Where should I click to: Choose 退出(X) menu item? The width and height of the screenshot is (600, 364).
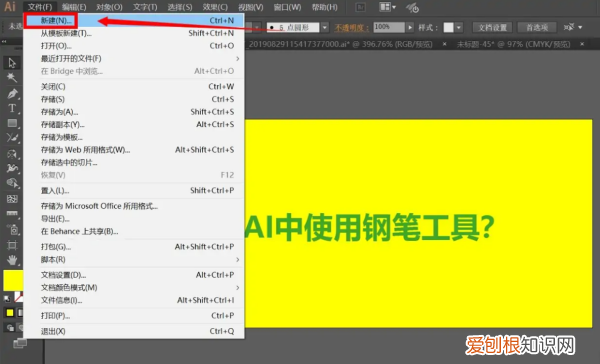coord(134,331)
